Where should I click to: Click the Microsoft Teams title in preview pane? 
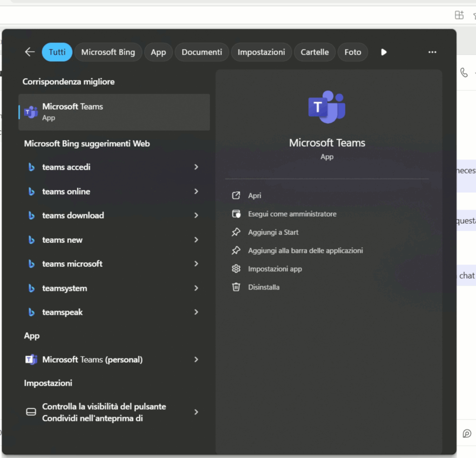tap(327, 143)
